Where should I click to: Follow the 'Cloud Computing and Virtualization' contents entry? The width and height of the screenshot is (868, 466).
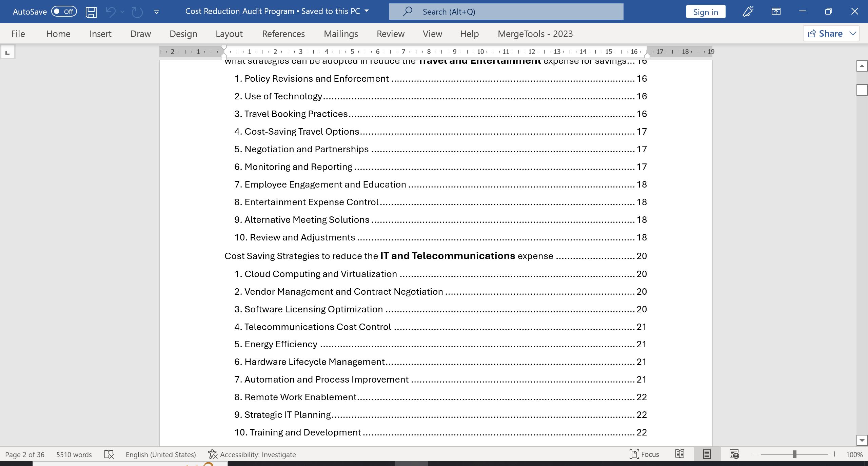coord(320,274)
